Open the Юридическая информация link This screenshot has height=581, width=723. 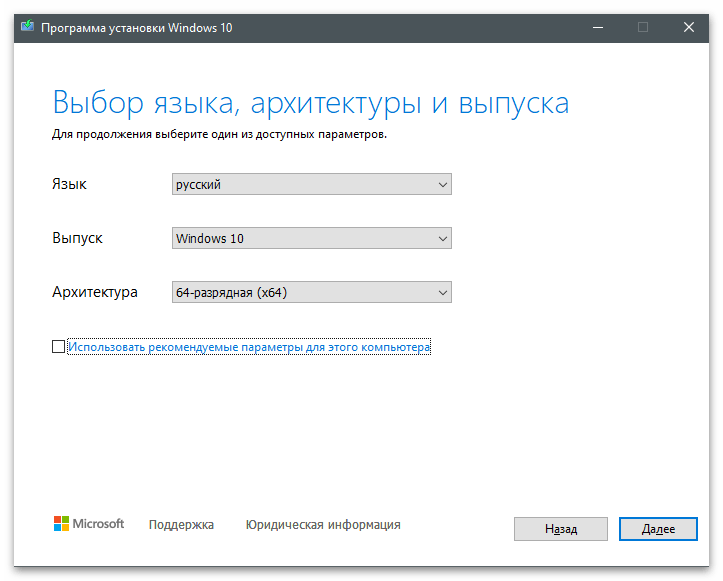[x=323, y=525]
